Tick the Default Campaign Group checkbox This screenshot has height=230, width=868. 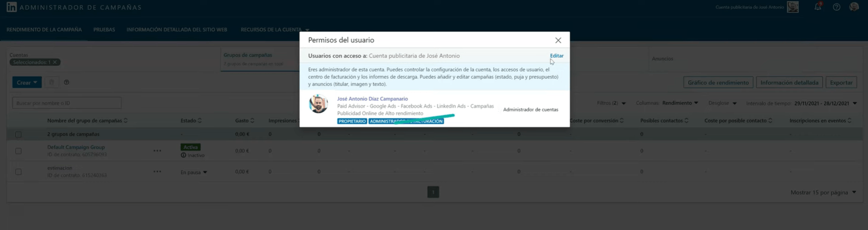pos(19,151)
